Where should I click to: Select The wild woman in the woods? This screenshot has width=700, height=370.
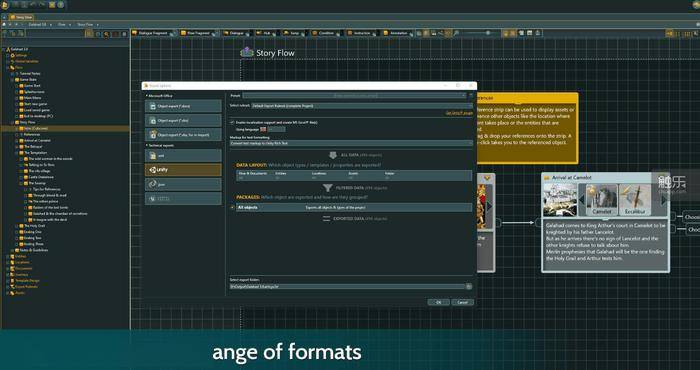50,159
